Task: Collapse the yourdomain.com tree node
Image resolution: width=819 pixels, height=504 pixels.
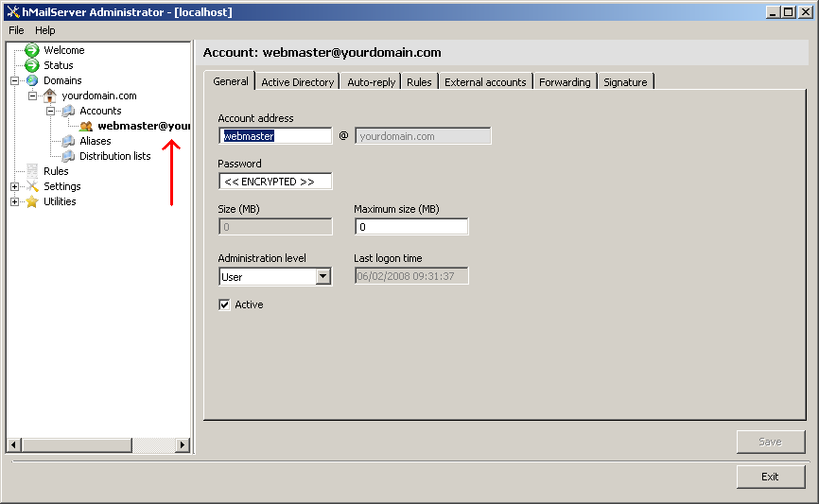Action: coord(32,96)
